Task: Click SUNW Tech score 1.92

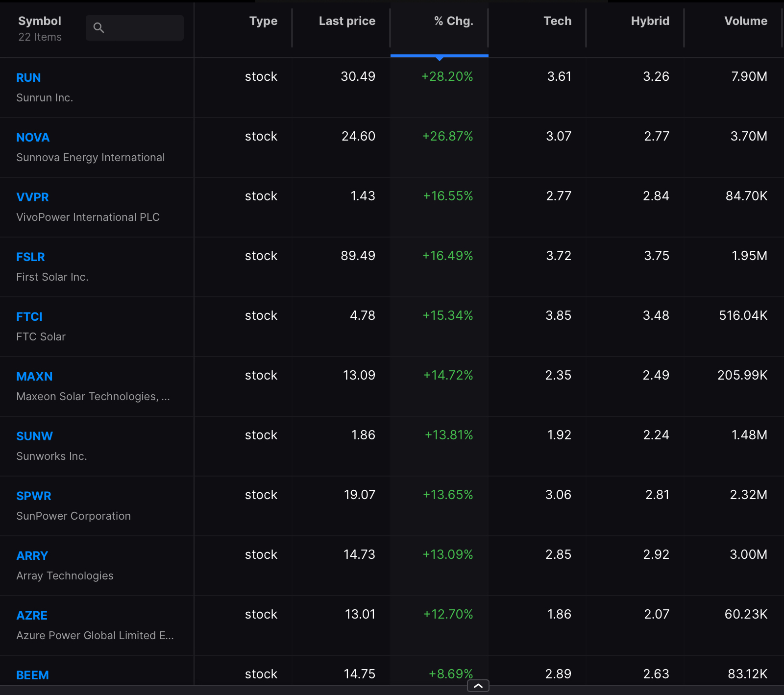Action: click(x=560, y=435)
